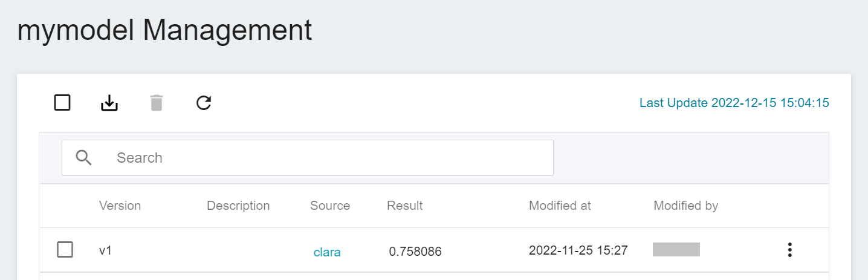
Task: Click the download icon in the toolbar
Action: click(x=109, y=103)
